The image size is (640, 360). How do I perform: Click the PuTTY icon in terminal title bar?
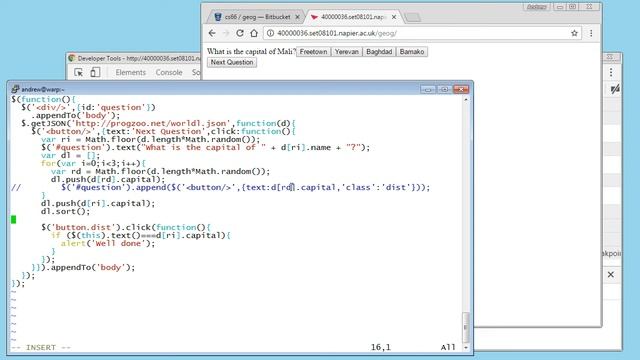16,89
